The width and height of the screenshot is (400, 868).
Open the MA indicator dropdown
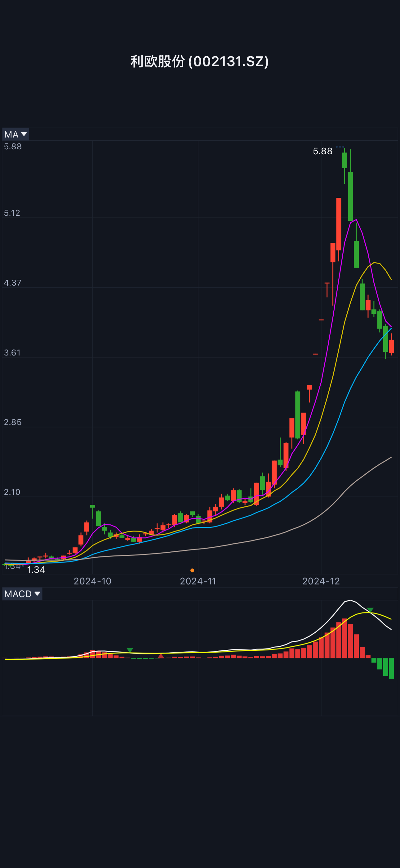pos(16,134)
